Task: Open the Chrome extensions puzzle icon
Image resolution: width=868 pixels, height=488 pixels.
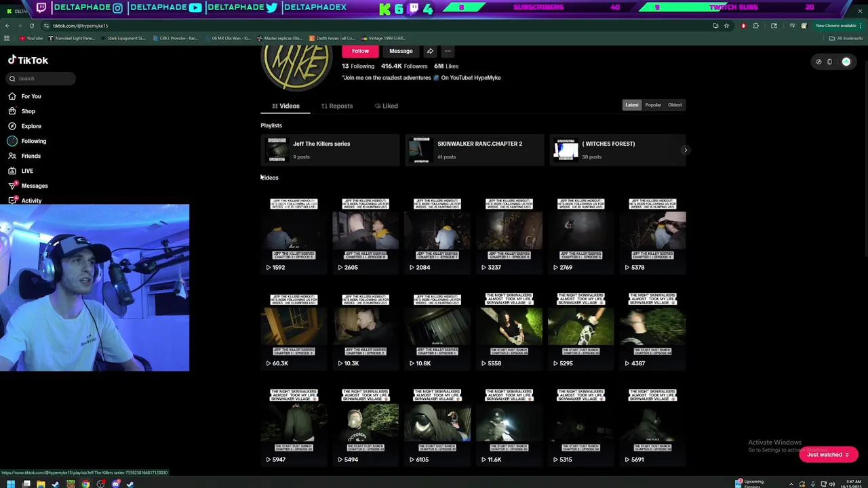Action: coord(756,26)
